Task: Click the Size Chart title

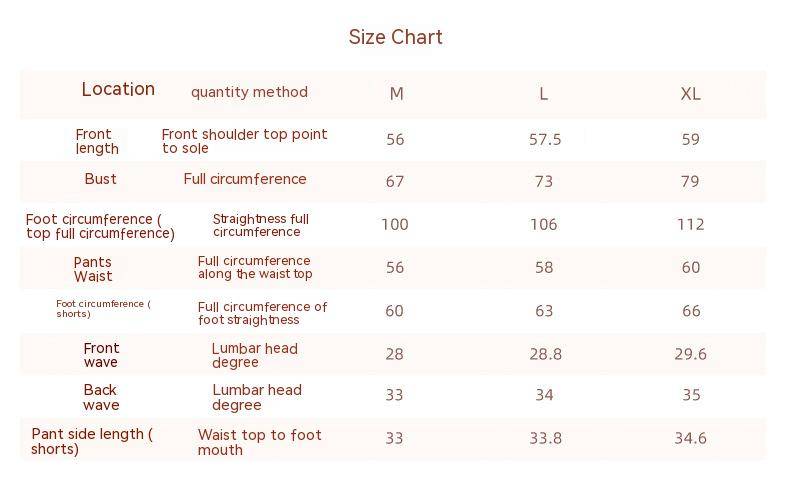Action: 396,37
